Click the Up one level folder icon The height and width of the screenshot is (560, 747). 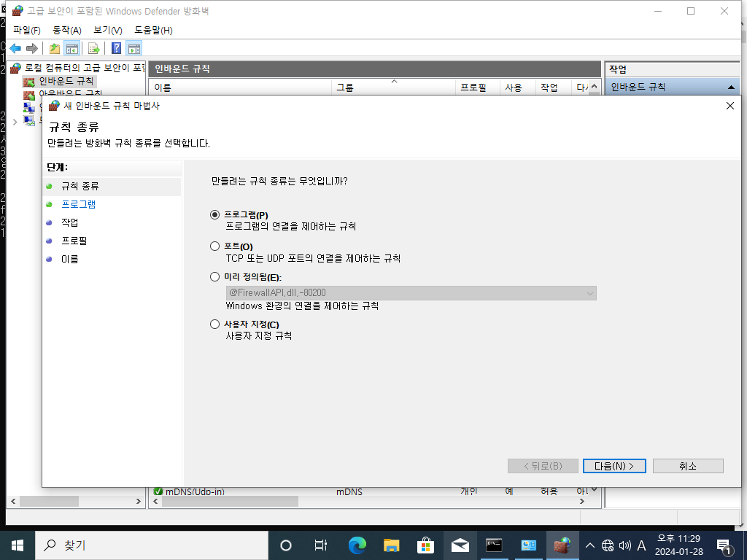coord(55,48)
